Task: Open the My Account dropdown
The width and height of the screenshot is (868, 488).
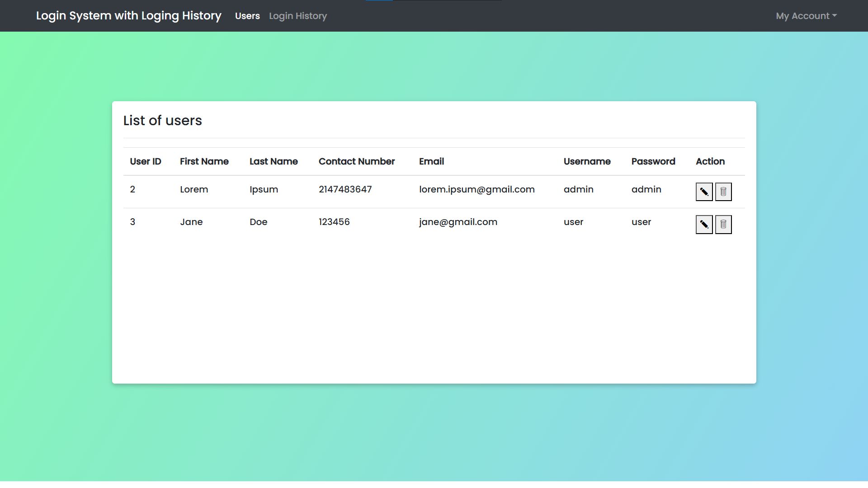Action: (x=806, y=16)
